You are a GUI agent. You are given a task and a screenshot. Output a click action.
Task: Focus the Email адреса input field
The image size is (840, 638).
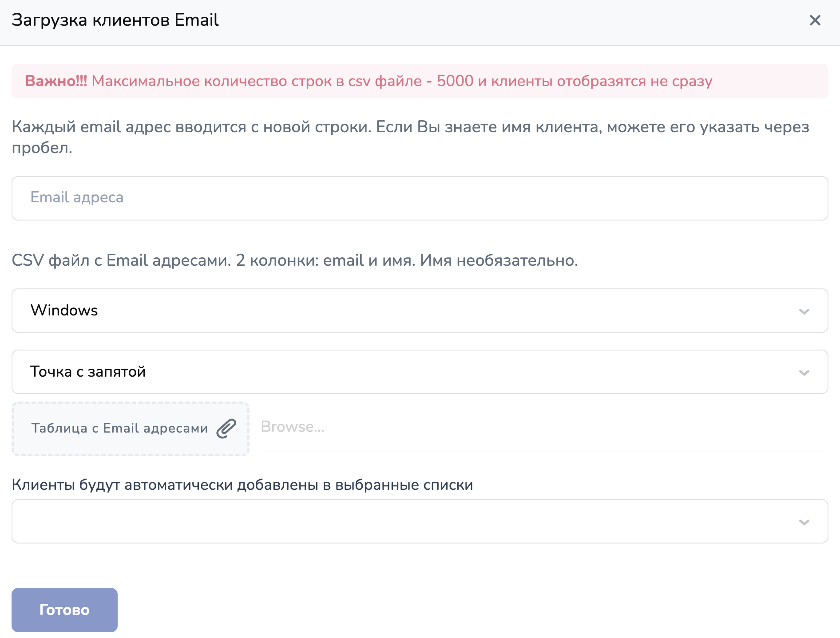pyautogui.click(x=420, y=198)
